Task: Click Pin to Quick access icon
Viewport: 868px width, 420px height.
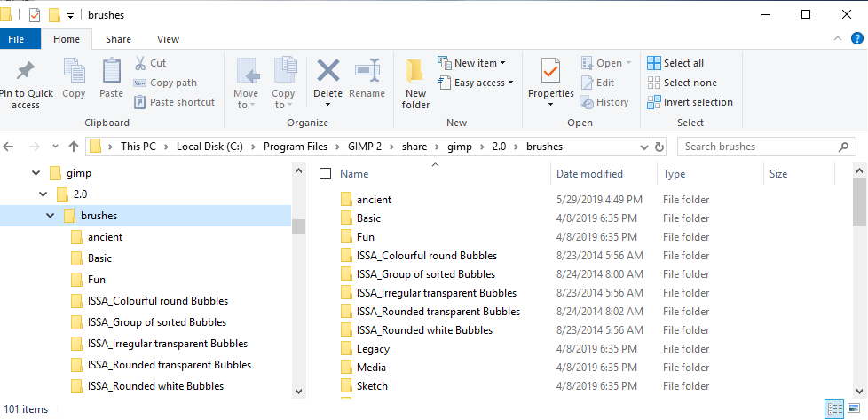Action: coord(25,71)
